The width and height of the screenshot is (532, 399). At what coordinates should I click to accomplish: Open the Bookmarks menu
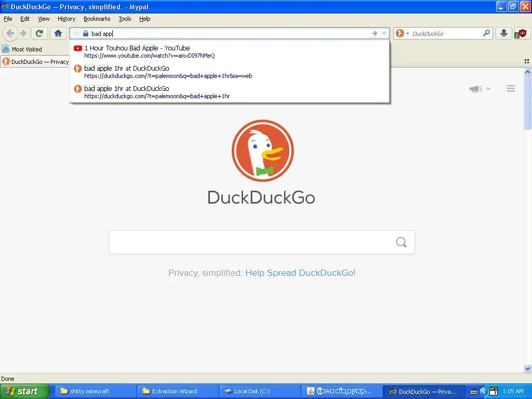tap(97, 19)
